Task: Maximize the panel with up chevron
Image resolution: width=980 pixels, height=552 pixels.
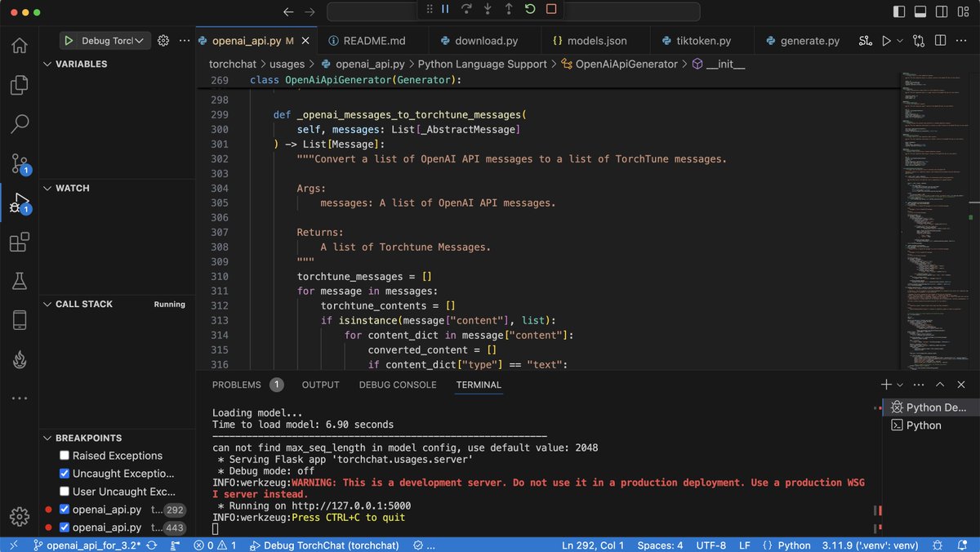Action: pyautogui.click(x=940, y=385)
